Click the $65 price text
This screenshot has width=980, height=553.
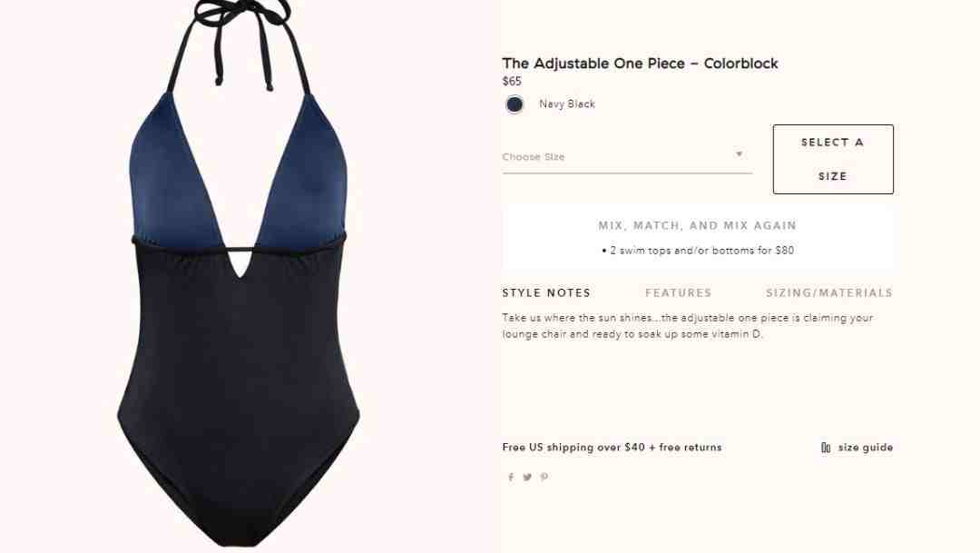512,82
